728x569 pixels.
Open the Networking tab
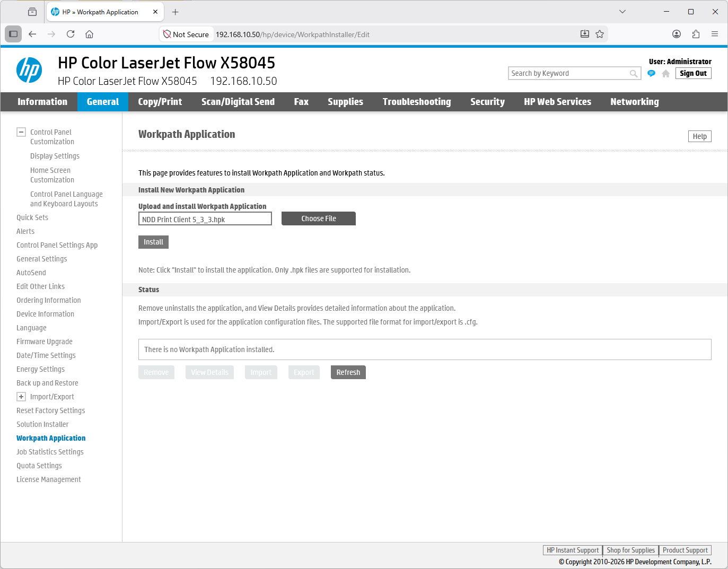pyautogui.click(x=634, y=102)
